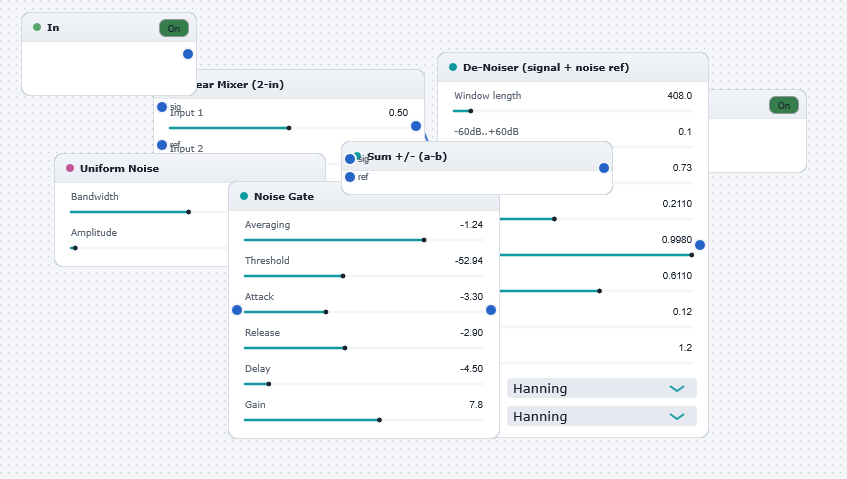847x479 pixels.
Task: Click the Uniform Noise pink status dot
Action: point(70,168)
